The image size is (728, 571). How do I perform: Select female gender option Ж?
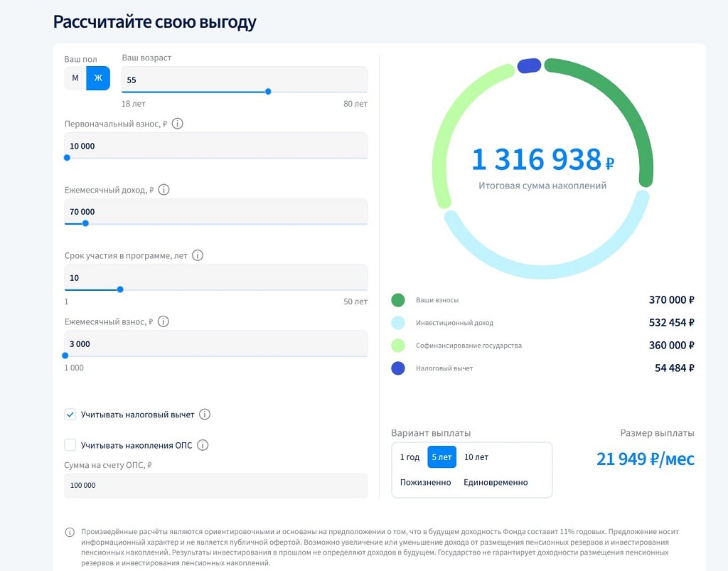click(x=98, y=78)
